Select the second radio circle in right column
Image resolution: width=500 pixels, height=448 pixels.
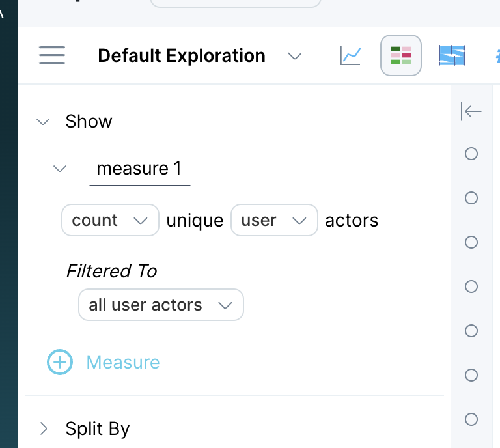coord(471,198)
